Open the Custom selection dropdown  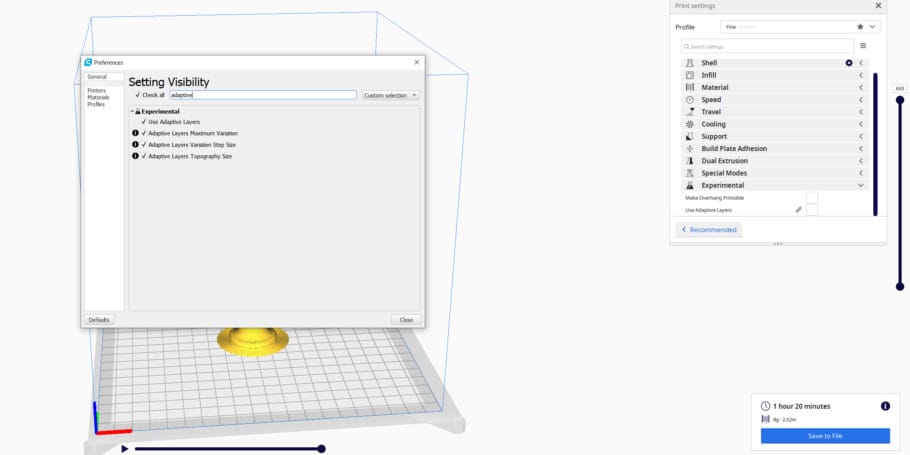391,95
